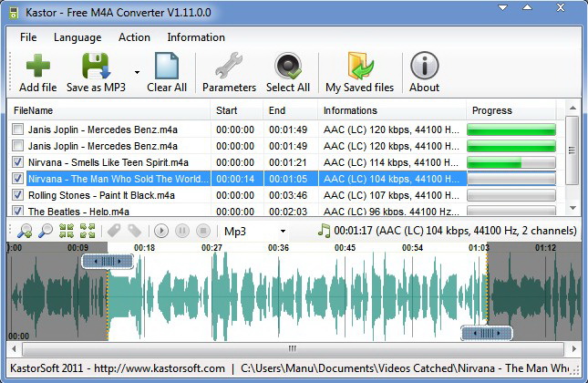Screen dimensions: 588x383
Task: Select the start trim handle on waveform
Action: [108, 261]
